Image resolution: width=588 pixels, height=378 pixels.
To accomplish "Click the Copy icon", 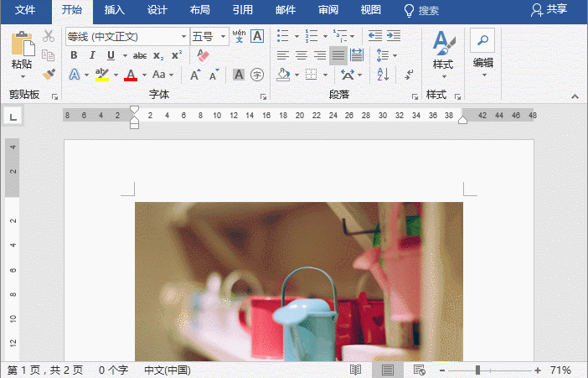I will [49, 55].
